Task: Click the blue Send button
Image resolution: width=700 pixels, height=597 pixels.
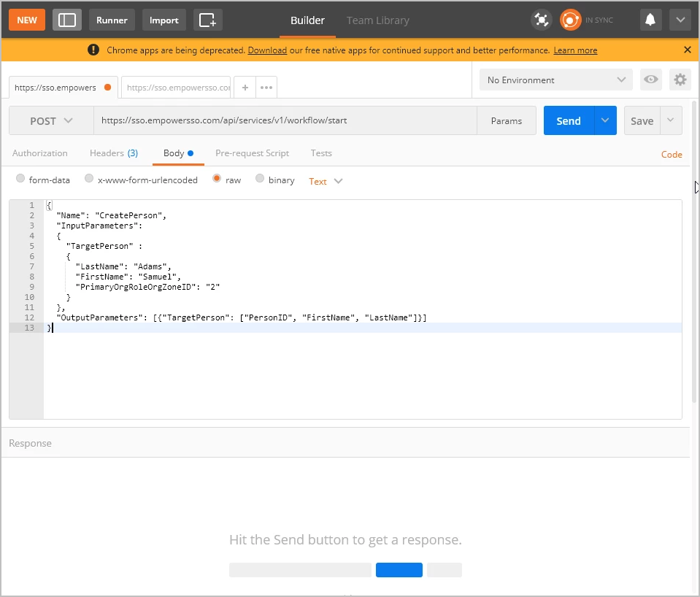Action: pos(569,121)
